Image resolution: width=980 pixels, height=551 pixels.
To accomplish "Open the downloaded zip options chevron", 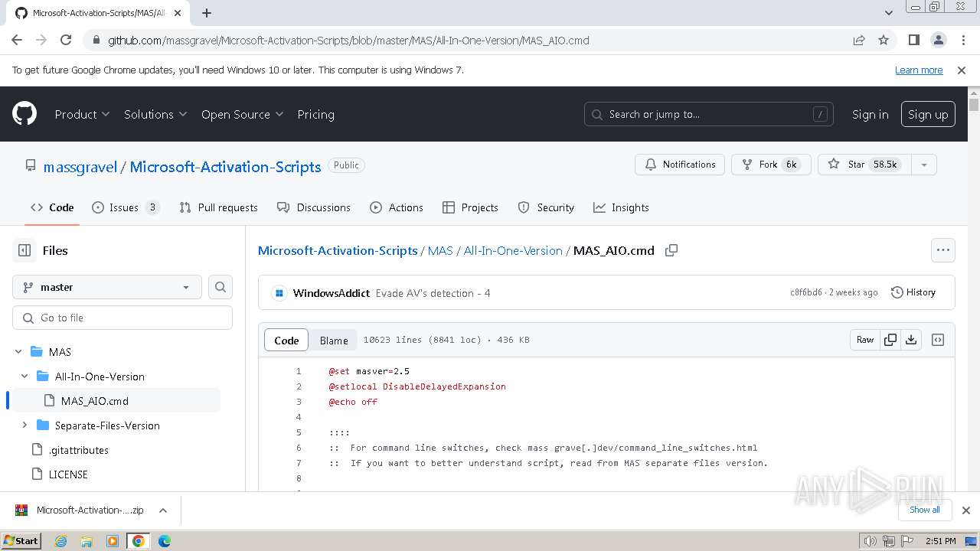I will (x=163, y=510).
